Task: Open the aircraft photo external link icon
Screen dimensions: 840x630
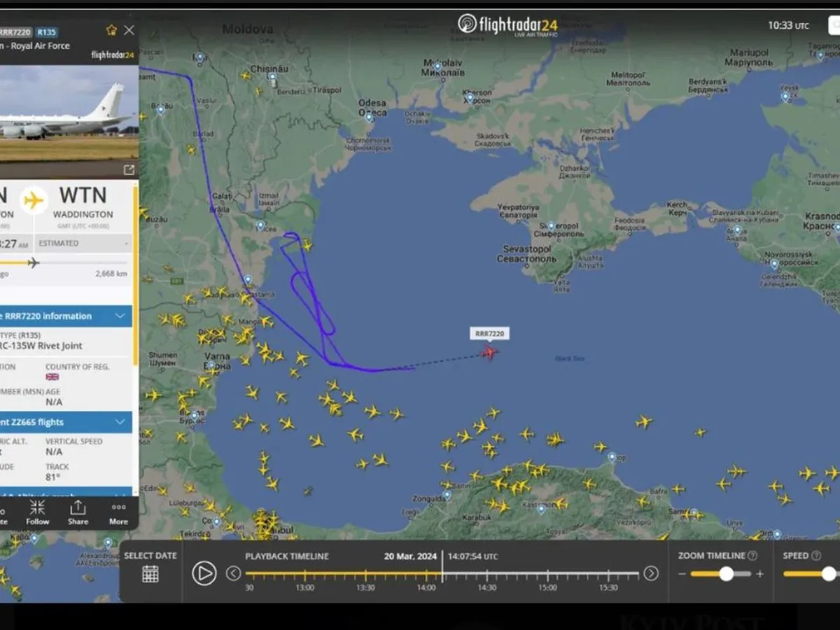Action: tap(129, 170)
